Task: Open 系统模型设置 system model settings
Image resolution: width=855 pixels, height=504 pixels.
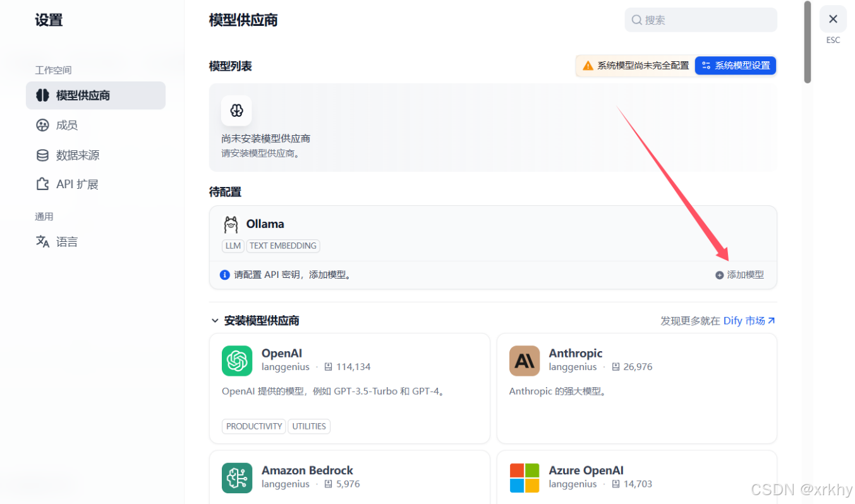Action: [x=736, y=66]
